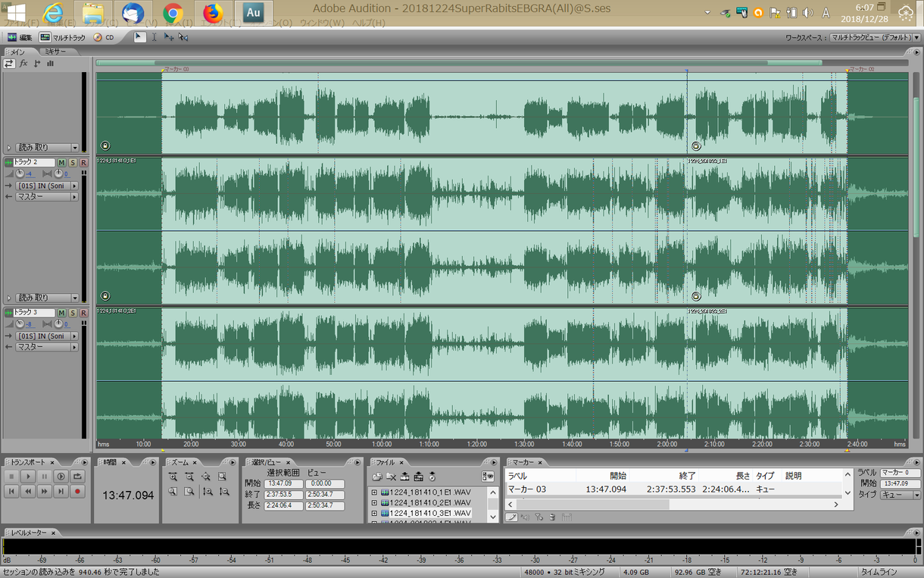The width and height of the screenshot is (924, 578).
Task: Open Google Chrome from the taskbar
Action: pyautogui.click(x=173, y=13)
